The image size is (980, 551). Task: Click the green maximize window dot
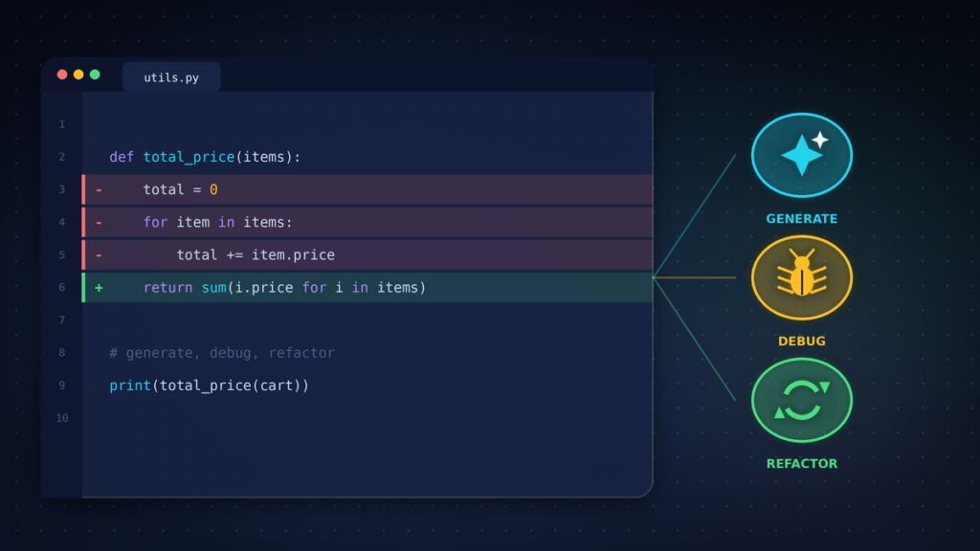95,75
